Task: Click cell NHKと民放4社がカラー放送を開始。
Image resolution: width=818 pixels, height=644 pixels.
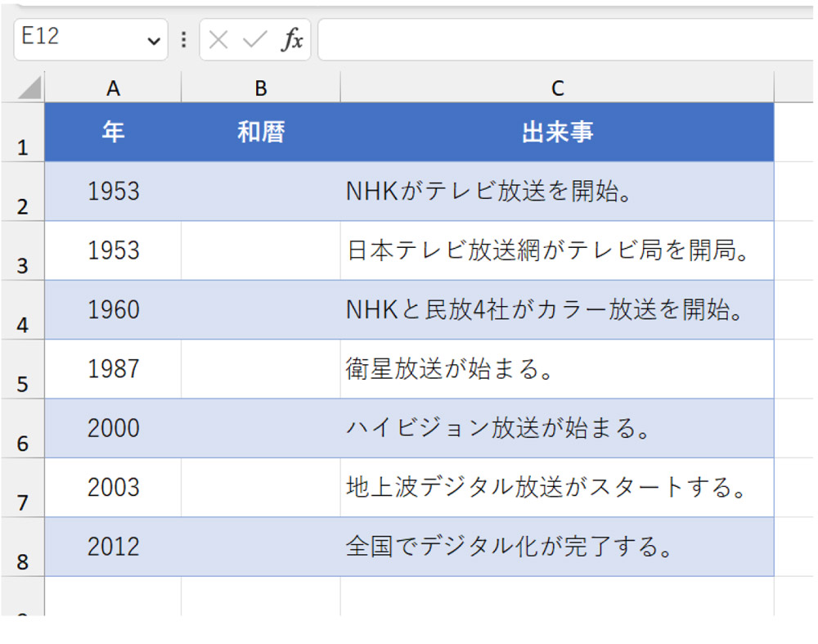Action: 557,310
